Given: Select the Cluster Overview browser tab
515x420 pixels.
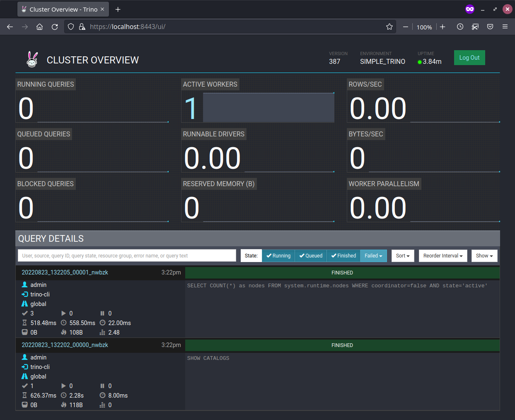Looking at the screenshot, I should (62, 9).
